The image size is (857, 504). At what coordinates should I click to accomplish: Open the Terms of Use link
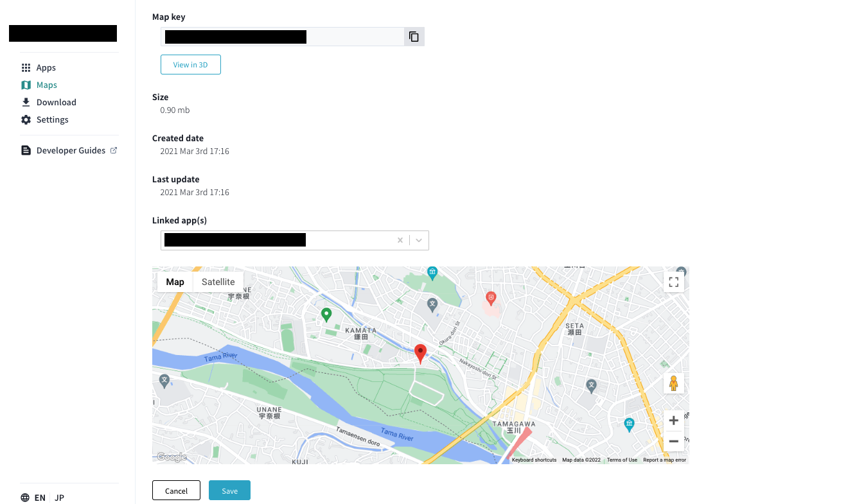621,459
